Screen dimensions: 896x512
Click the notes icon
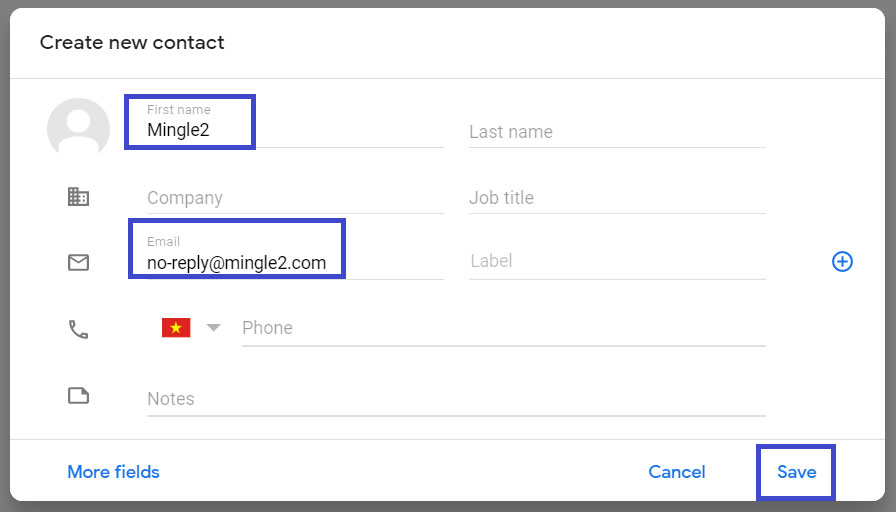coord(78,396)
